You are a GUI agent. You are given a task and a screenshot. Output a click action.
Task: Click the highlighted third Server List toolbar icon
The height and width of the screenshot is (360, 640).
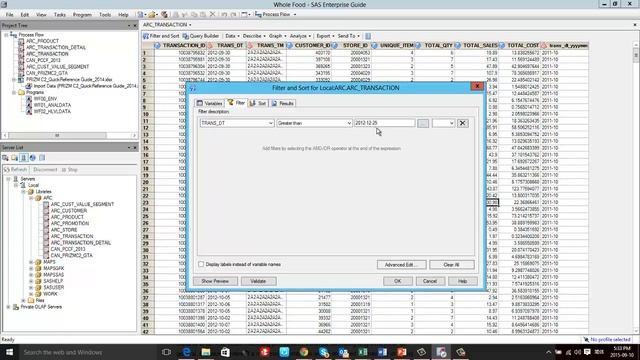(x=24, y=158)
